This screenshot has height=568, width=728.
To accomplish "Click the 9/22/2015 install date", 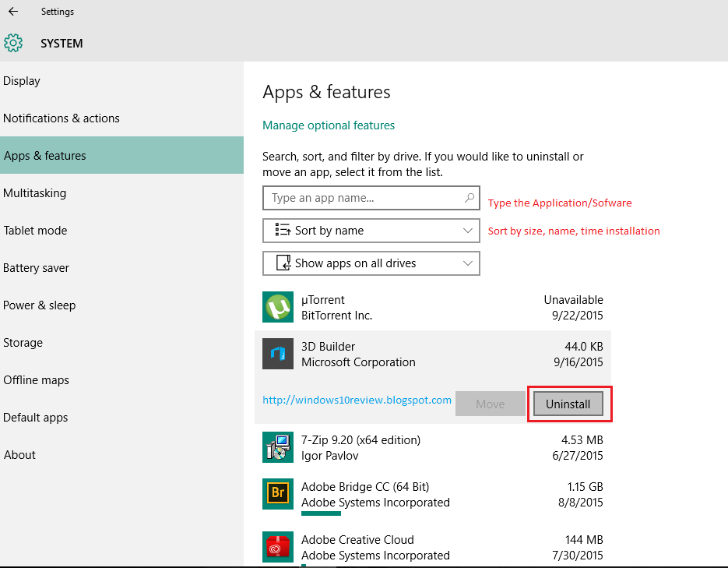I will (x=577, y=316).
